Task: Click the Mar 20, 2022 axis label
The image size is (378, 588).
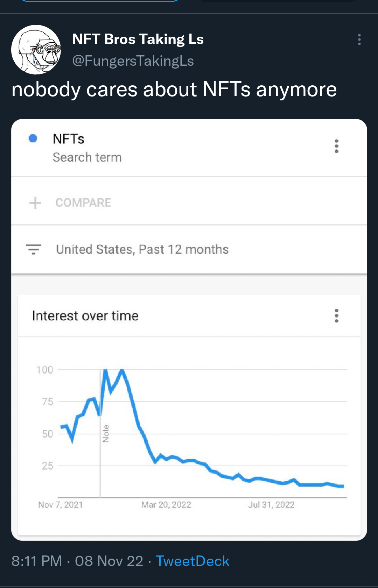Action: (x=166, y=505)
